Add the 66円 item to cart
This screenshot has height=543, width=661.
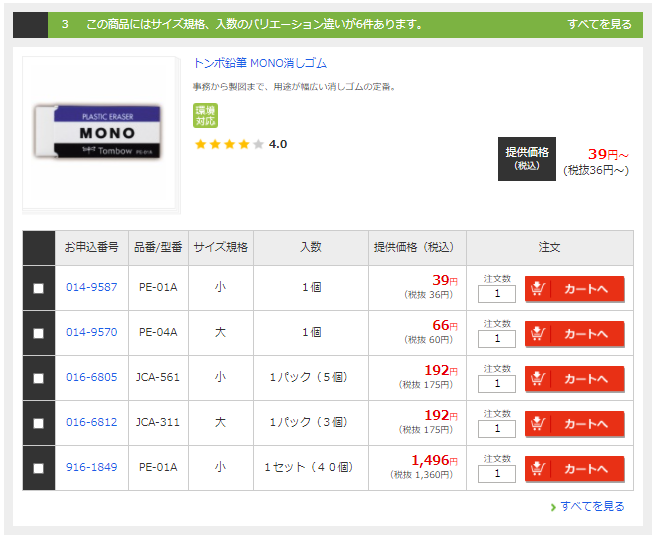click(x=575, y=334)
